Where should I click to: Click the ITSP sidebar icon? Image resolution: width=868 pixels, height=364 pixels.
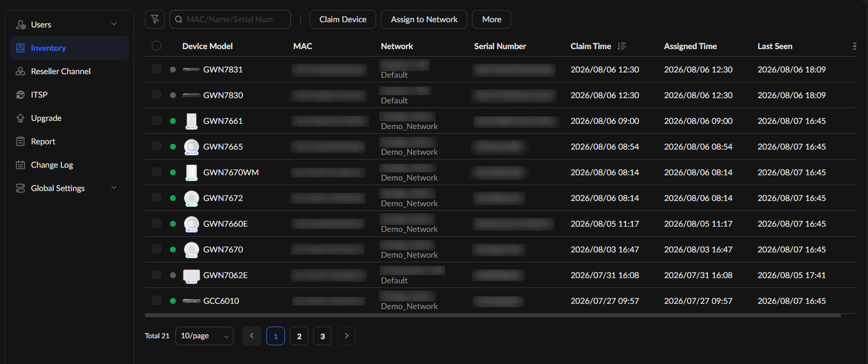[x=20, y=95]
